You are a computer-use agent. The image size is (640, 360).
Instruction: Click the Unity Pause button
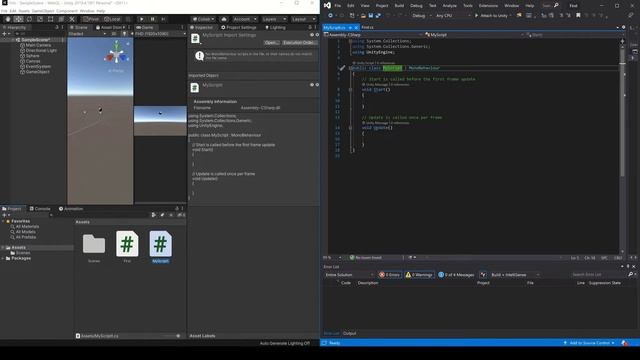click(153, 19)
